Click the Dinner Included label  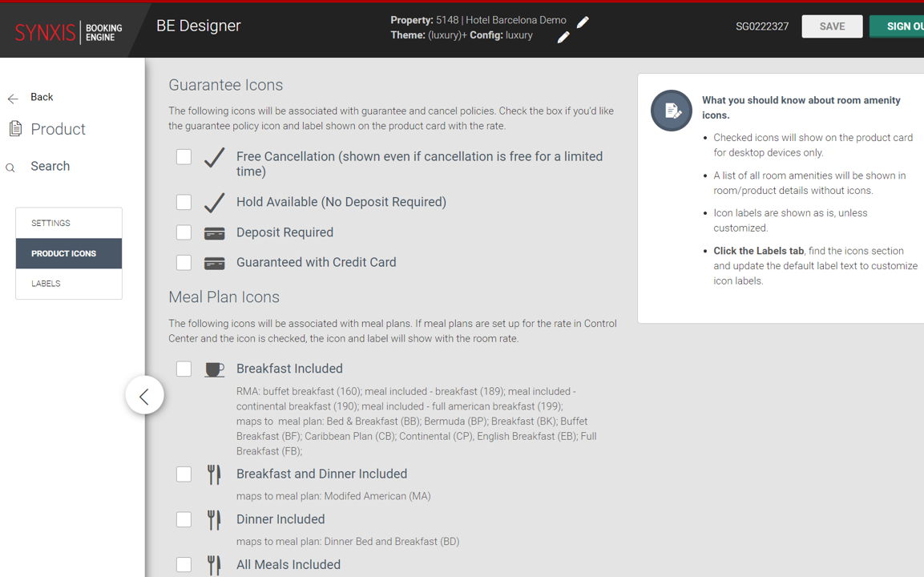coord(280,519)
